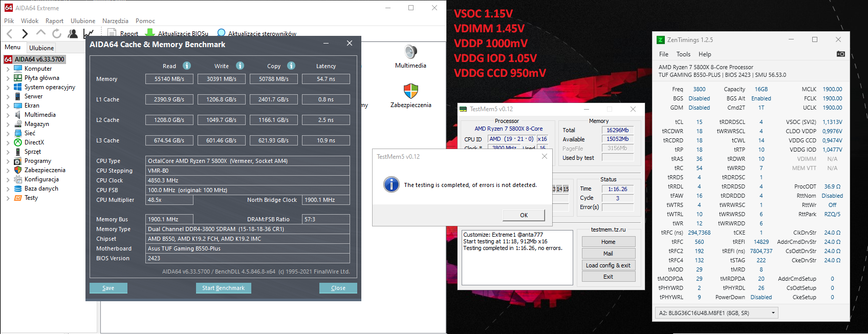Expand the System operacyjny tree node
Viewport: 868px width, 334px height.
[x=8, y=87]
